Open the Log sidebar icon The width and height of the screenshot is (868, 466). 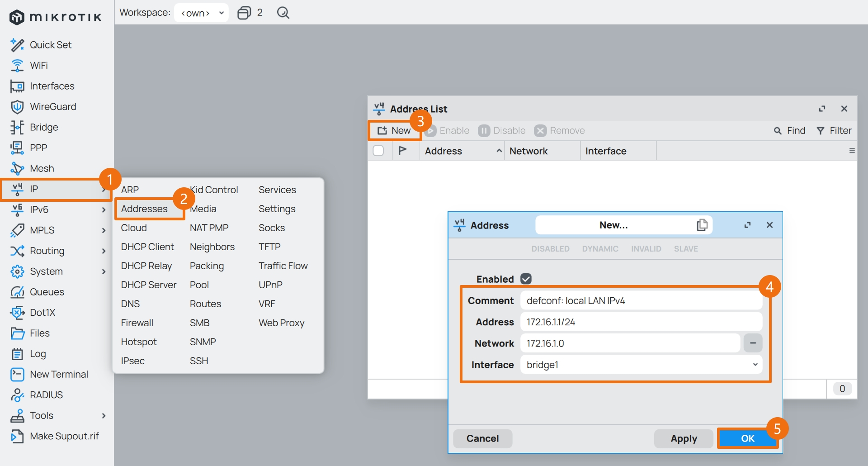click(17, 354)
